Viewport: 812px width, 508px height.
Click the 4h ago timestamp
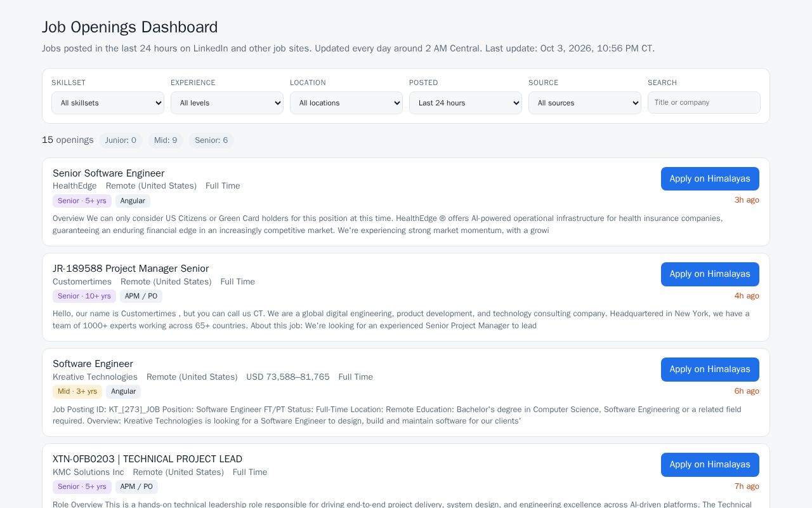click(x=747, y=295)
